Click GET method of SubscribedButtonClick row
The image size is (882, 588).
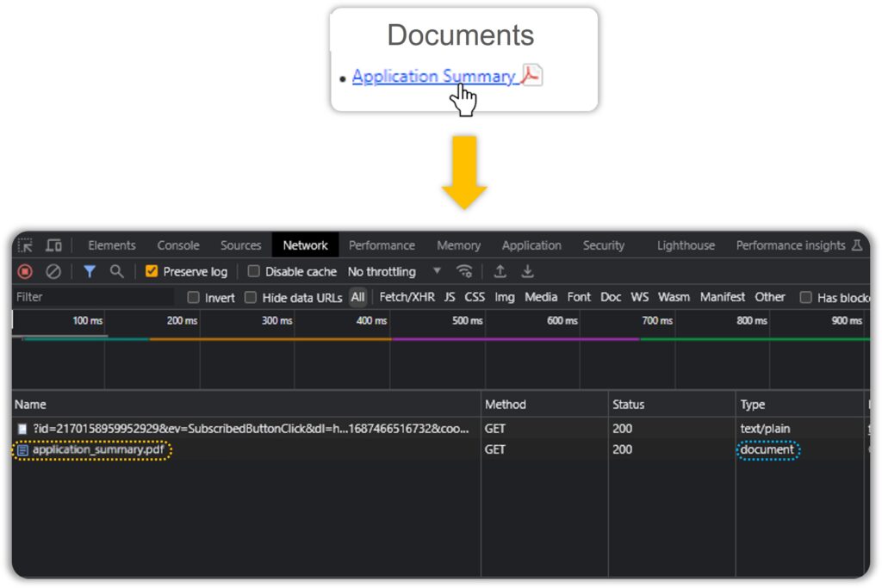click(495, 429)
